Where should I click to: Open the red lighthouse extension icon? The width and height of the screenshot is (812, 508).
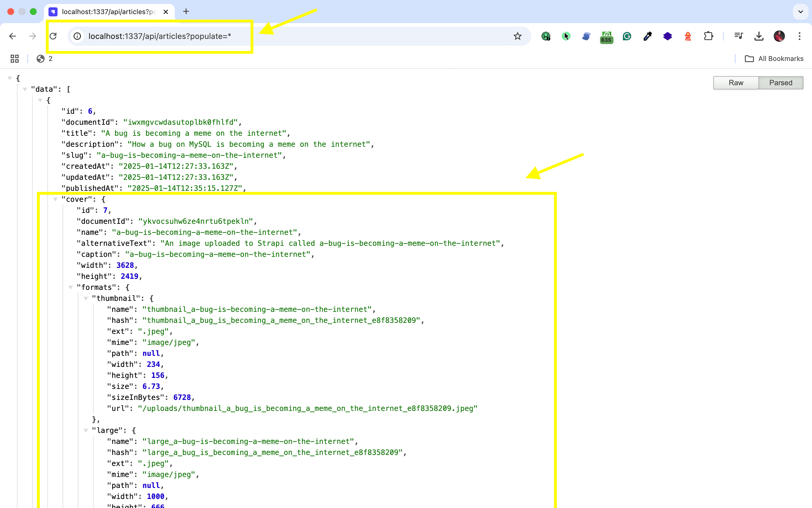(688, 36)
